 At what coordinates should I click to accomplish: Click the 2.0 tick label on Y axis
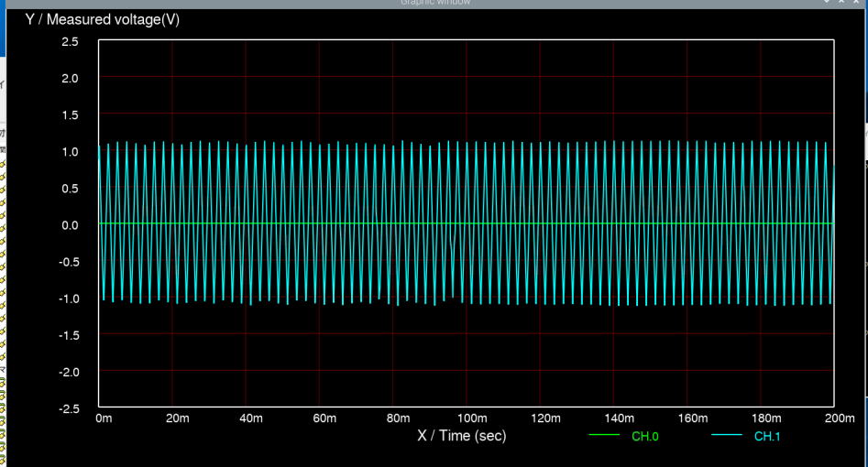tap(70, 78)
